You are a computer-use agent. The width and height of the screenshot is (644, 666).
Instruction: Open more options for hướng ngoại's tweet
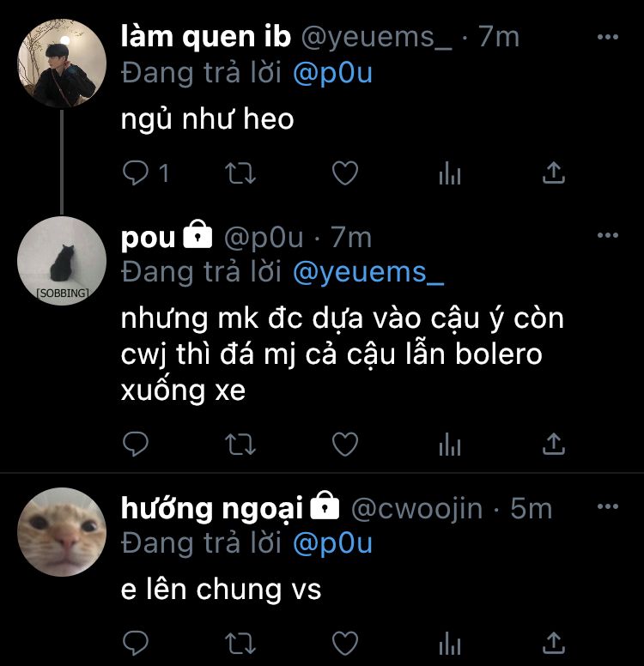[607, 506]
